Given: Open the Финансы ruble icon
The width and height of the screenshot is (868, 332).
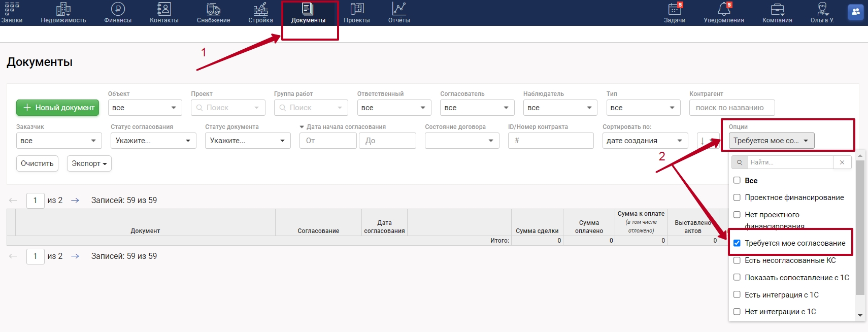Looking at the screenshot, I should 118,9.
